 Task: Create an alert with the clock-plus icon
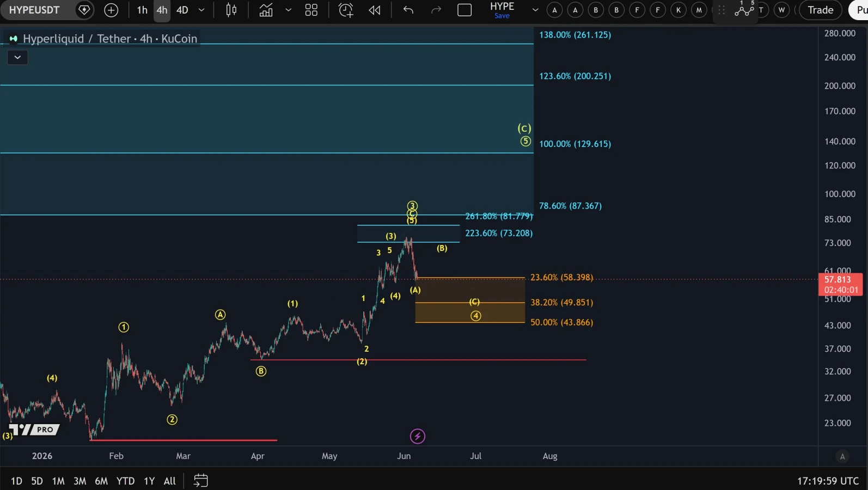(x=346, y=10)
